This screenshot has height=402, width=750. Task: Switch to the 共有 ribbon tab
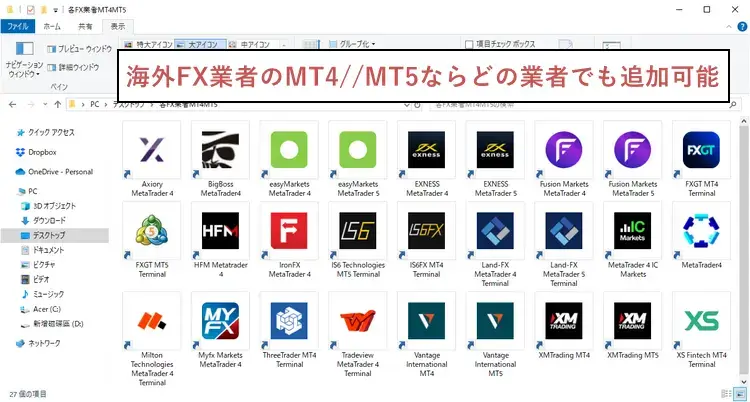click(86, 27)
